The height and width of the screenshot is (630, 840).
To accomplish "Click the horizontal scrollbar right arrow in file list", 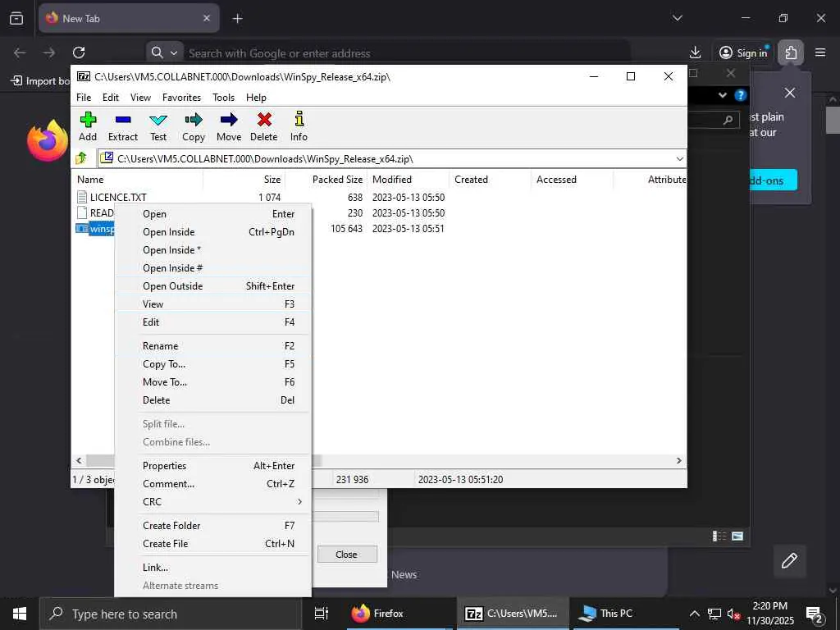I will tap(678, 460).
